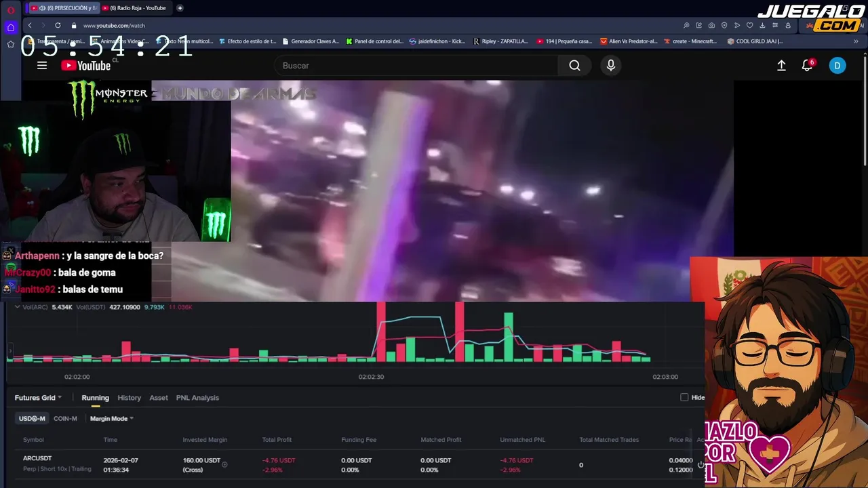Open the browser profile icon in toolbar
The width and height of the screenshot is (868, 488).
click(788, 25)
